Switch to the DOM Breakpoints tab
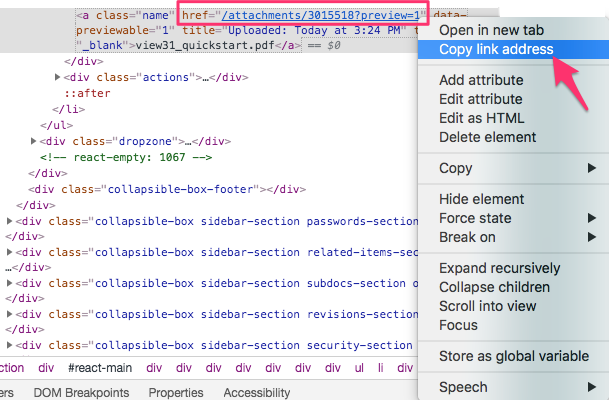The image size is (609, 400). pos(83,393)
